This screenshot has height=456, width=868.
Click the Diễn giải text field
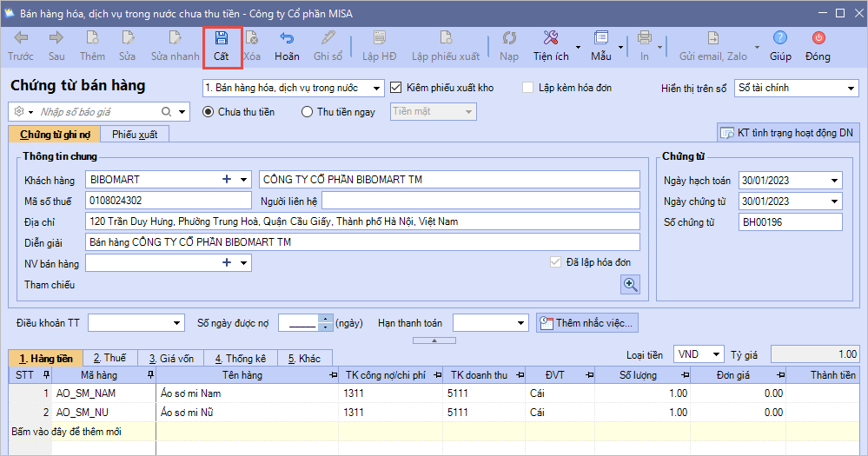(362, 242)
